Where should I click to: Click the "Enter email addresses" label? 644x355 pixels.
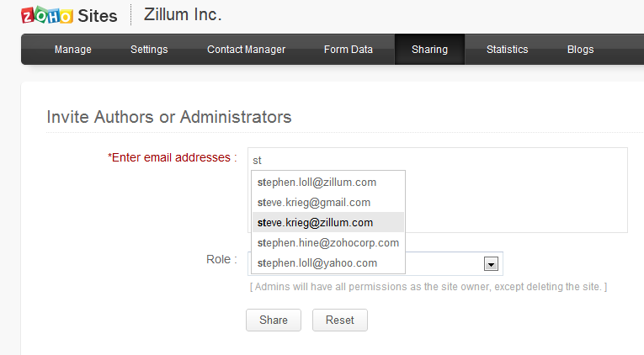click(x=172, y=157)
